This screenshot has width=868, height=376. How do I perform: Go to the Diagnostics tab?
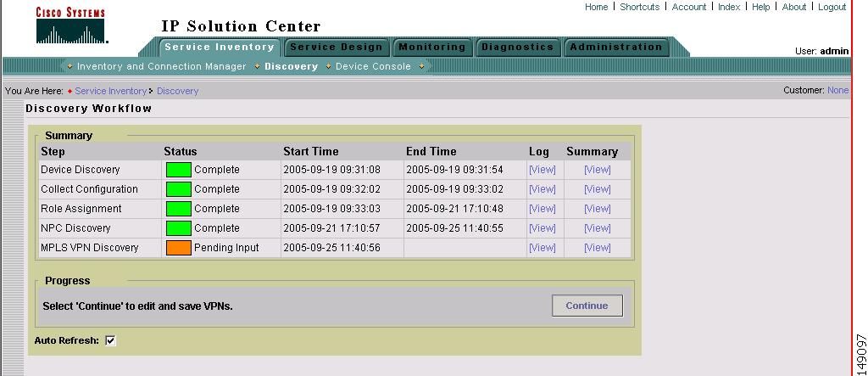(518, 48)
